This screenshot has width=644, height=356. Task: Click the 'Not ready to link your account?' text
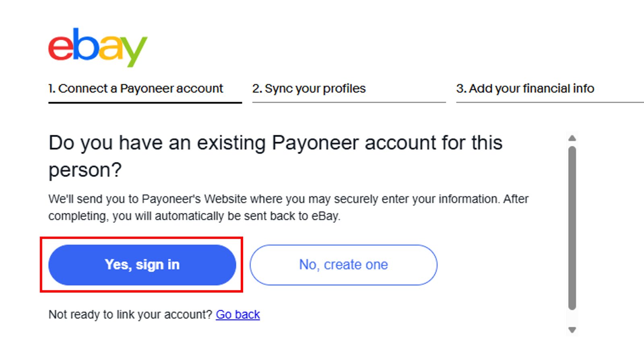(x=130, y=315)
